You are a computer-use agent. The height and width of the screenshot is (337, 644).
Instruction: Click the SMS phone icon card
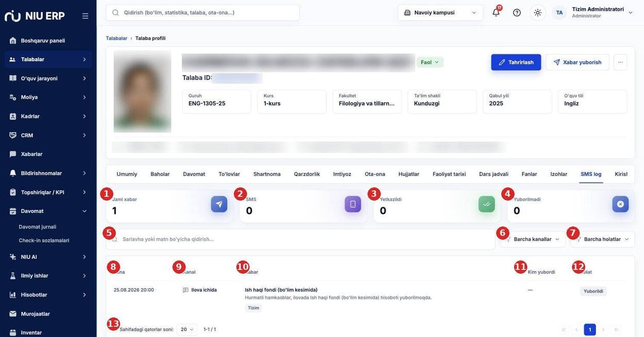(353, 204)
